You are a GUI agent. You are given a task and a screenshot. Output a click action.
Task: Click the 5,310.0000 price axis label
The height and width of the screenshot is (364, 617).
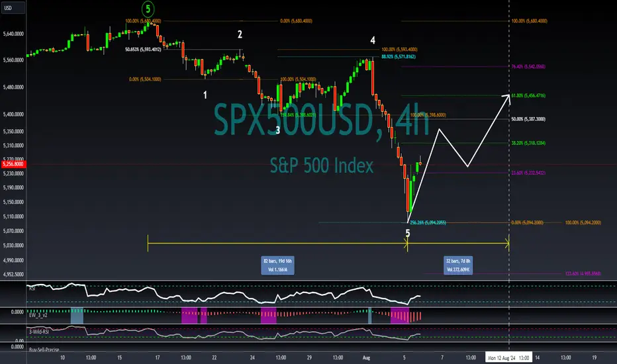pyautogui.click(x=13, y=146)
